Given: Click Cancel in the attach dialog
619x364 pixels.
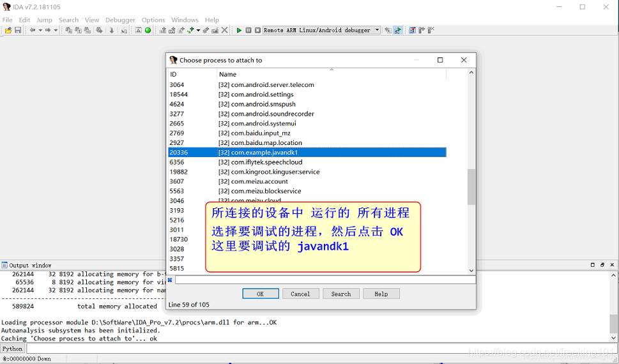Looking at the screenshot, I should tap(300, 294).
